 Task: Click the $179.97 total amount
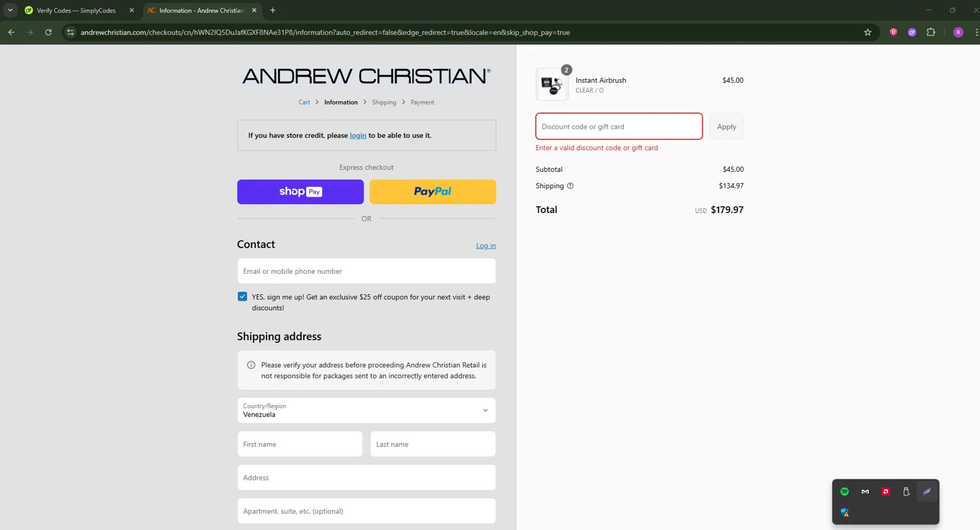[727, 210]
